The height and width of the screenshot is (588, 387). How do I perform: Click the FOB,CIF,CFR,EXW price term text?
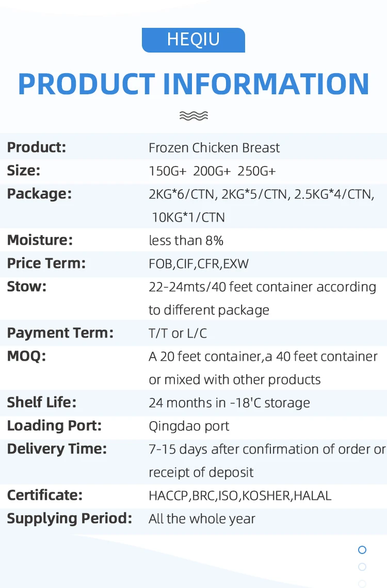coord(199,264)
